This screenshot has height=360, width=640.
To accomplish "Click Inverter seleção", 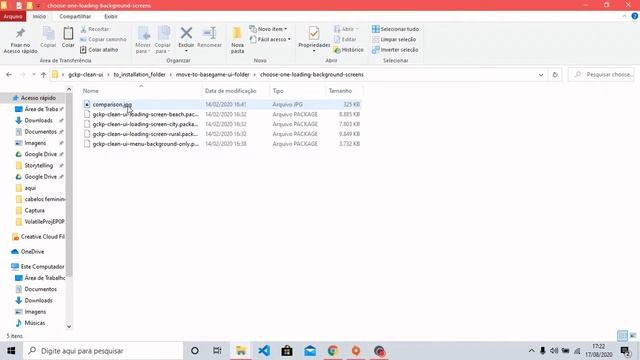I will (x=395, y=50).
